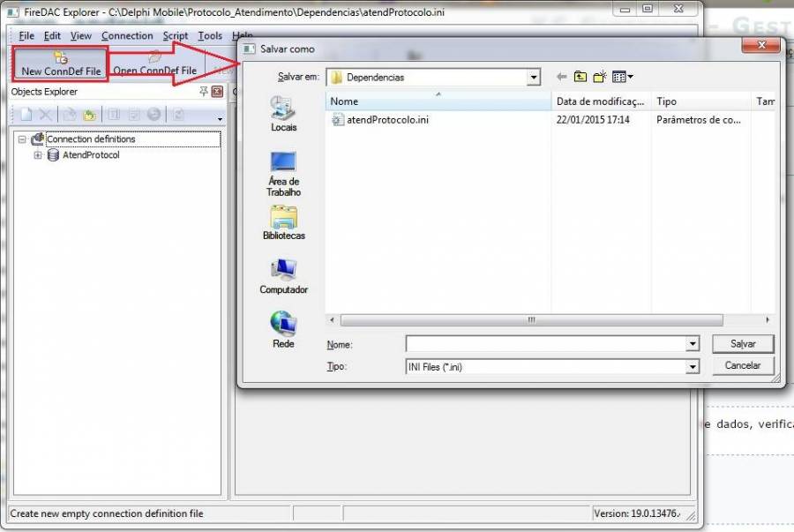Open the Script menu
The height and width of the screenshot is (532, 794).
175,36
